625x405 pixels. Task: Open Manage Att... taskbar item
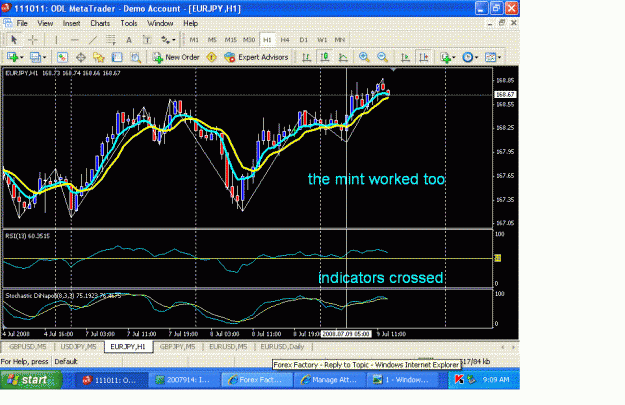pyautogui.click(x=330, y=380)
